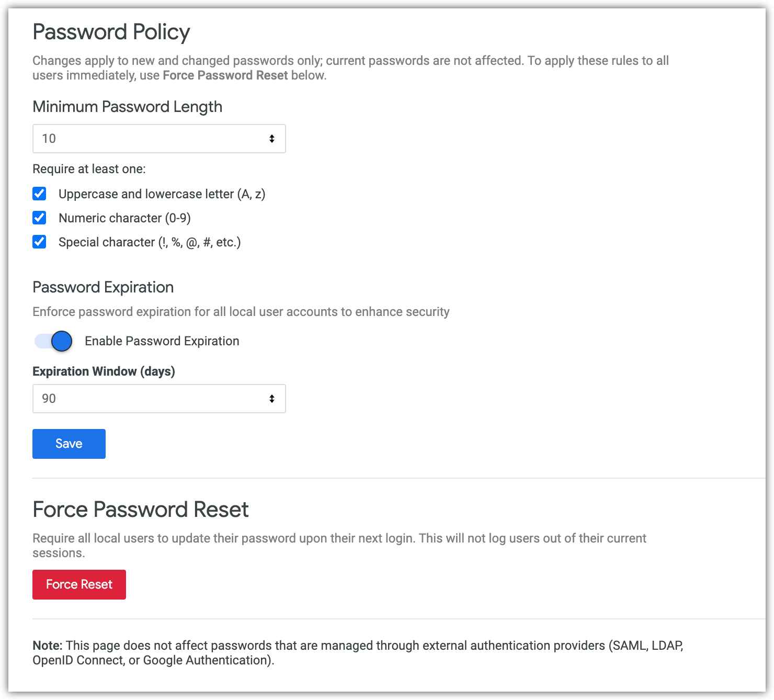774x700 pixels.
Task: Click the up-down arrows beside value 10
Action: tap(272, 139)
